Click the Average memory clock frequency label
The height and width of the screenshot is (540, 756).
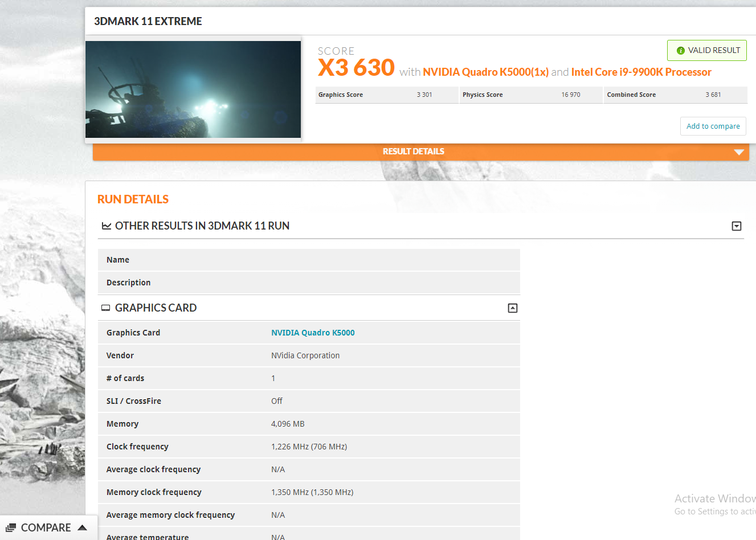[170, 515]
